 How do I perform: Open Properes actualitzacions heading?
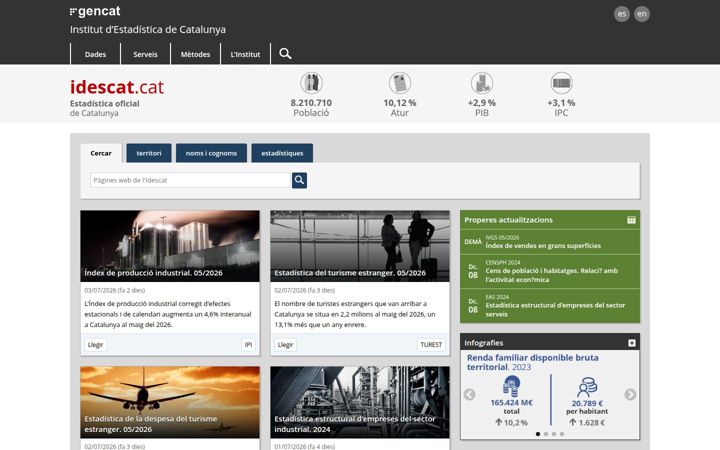(508, 220)
